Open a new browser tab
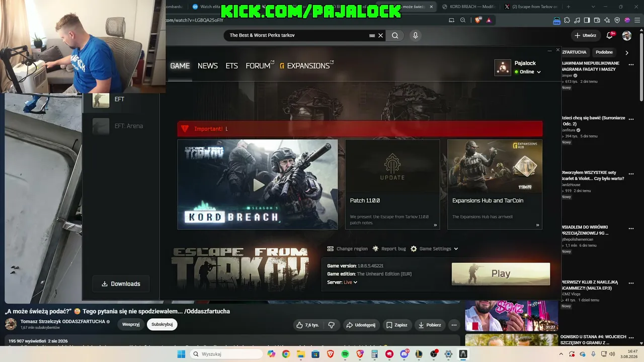Image resolution: width=644 pixels, height=362 pixels. [x=569, y=7]
